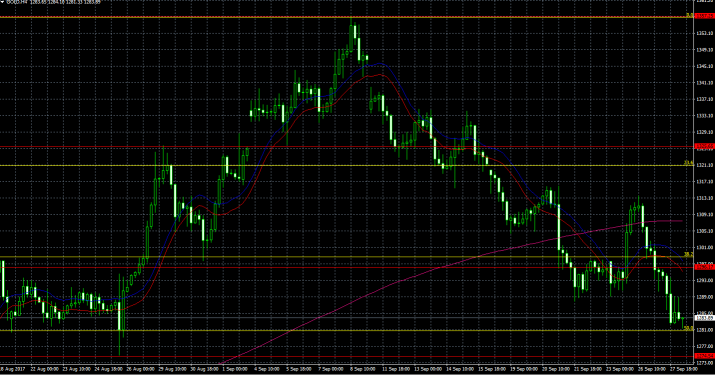Select the 1301.00 price scale value
Viewport: 715px width, 375px height.
(705, 247)
